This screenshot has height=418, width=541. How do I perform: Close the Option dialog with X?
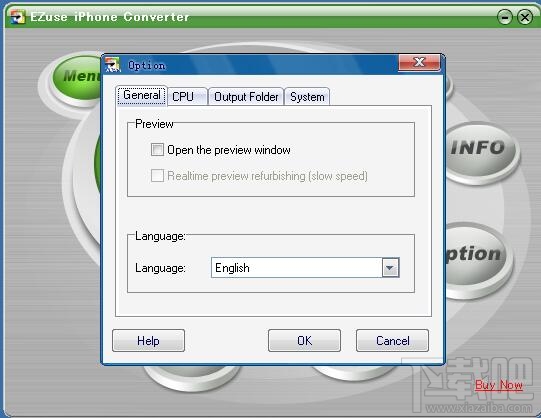click(x=419, y=62)
